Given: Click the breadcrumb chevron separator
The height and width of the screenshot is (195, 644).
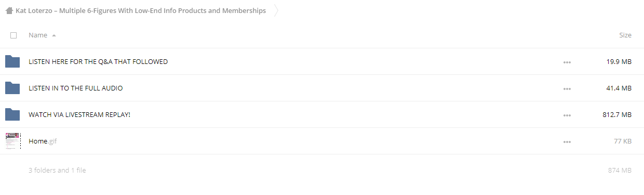Looking at the screenshot, I should coord(276,10).
